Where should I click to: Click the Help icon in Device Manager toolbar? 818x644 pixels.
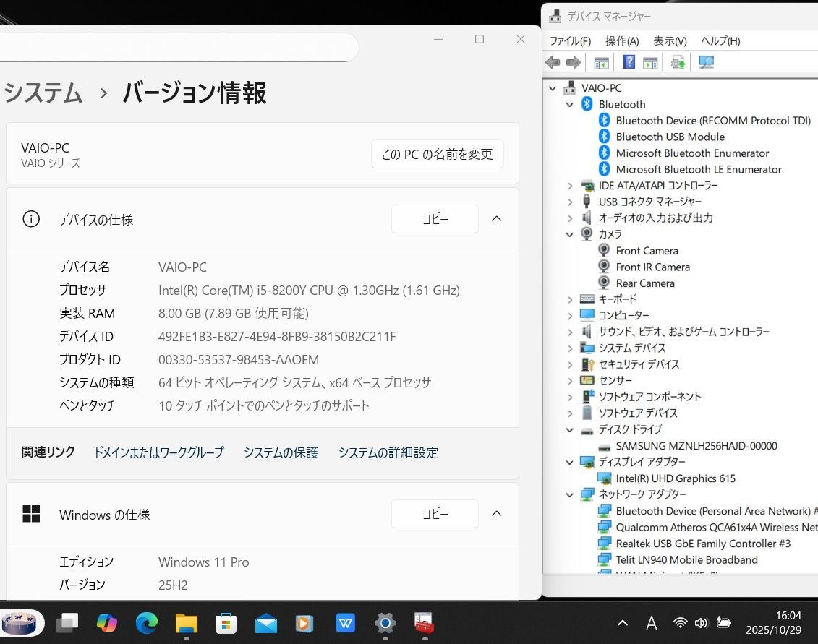pos(629,62)
